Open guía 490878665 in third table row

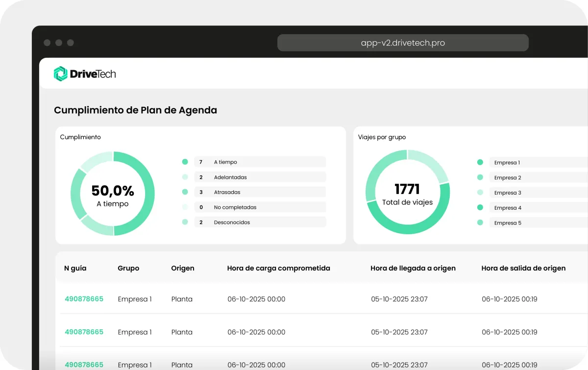point(84,365)
